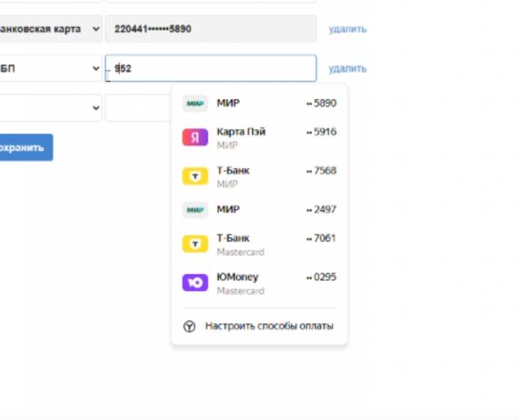The image size is (519, 420).
Task: Click the Yandex Pay card icon
Action: [195, 137]
